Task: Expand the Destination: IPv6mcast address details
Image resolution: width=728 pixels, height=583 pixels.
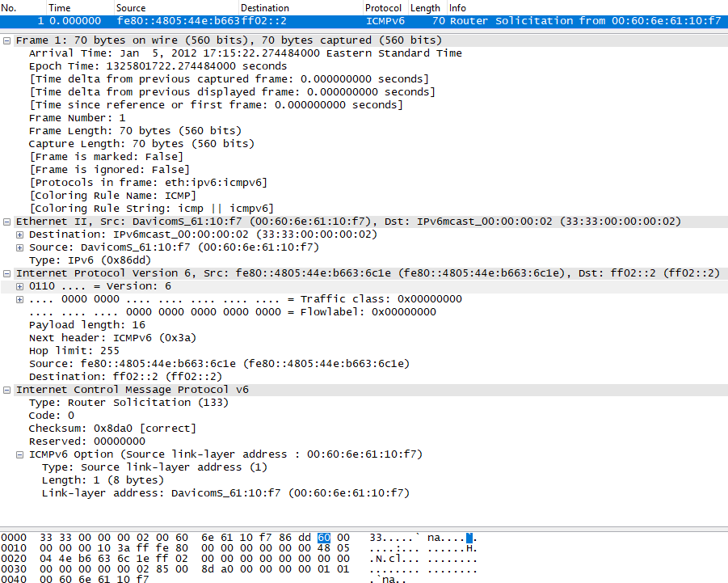Action: 19,234
